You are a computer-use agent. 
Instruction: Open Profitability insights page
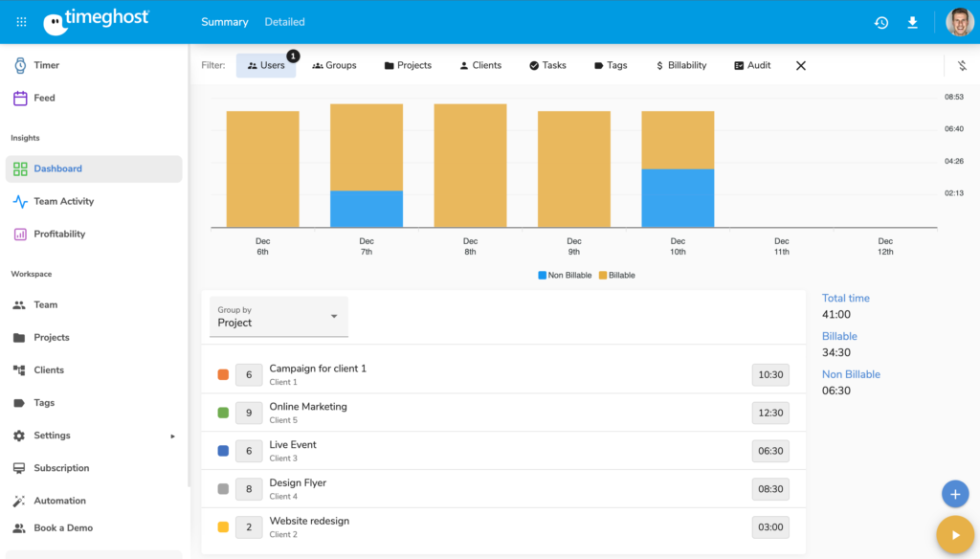coord(59,234)
